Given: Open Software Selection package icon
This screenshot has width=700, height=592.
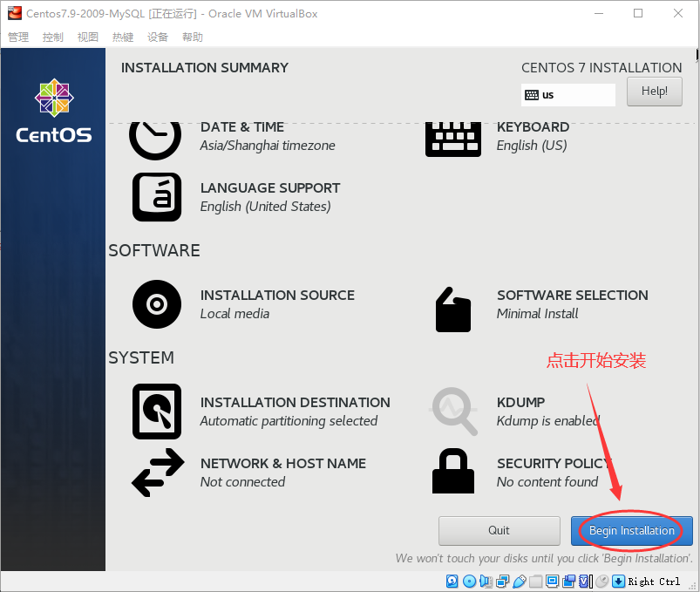Looking at the screenshot, I should (453, 310).
